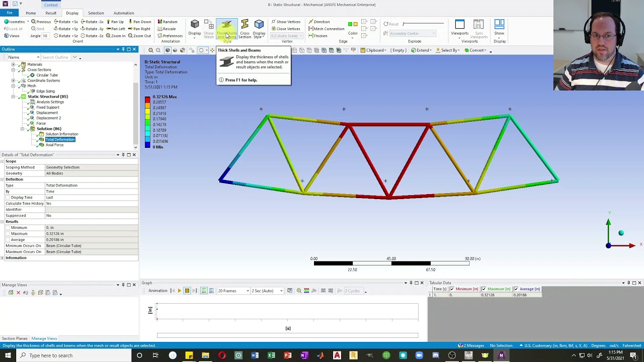This screenshot has width=644, height=362.
Task: Open the File menu
Action: point(10,13)
